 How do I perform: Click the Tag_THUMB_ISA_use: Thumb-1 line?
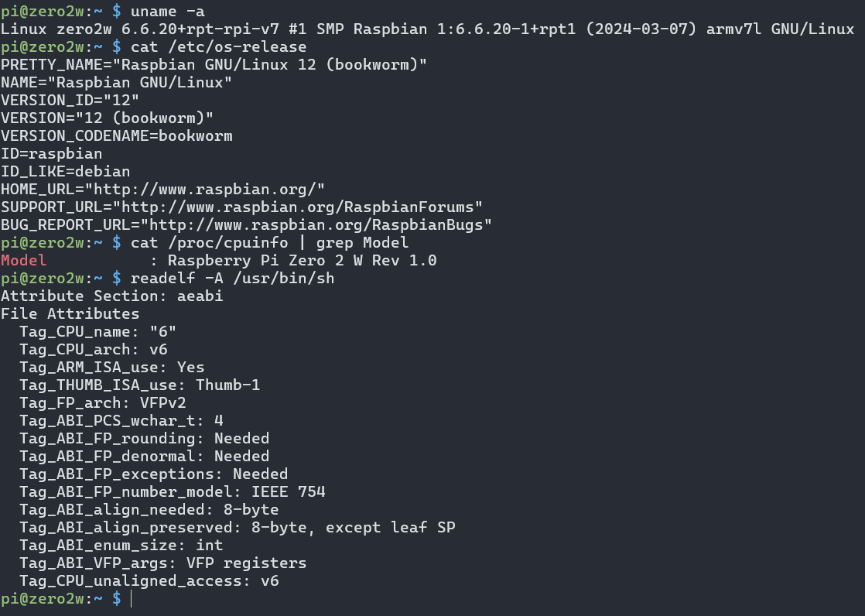click(x=139, y=385)
